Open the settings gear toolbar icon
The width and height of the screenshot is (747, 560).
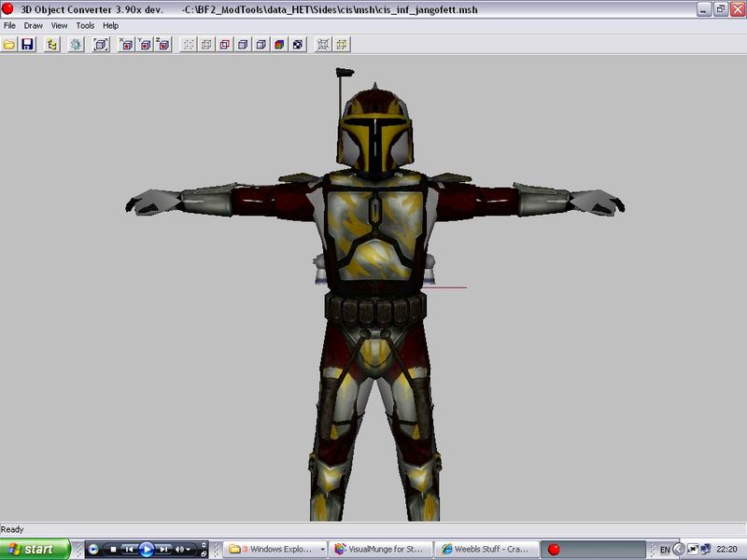click(76, 45)
